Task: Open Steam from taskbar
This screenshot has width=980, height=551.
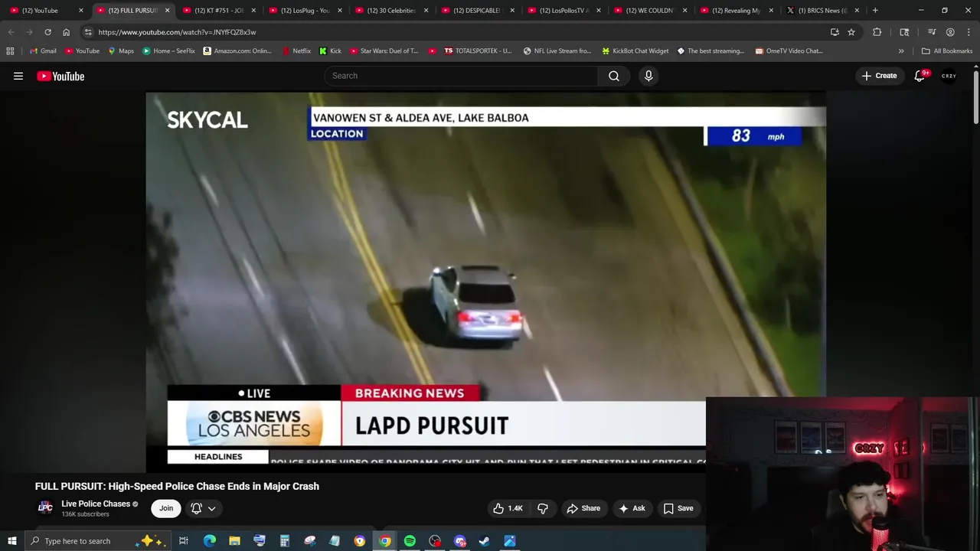Action: click(485, 541)
